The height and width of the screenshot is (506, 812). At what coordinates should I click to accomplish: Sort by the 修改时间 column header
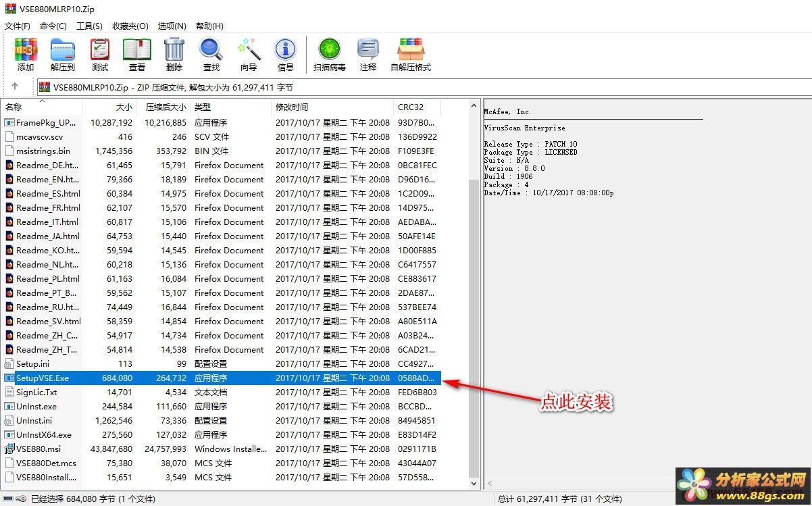point(333,107)
